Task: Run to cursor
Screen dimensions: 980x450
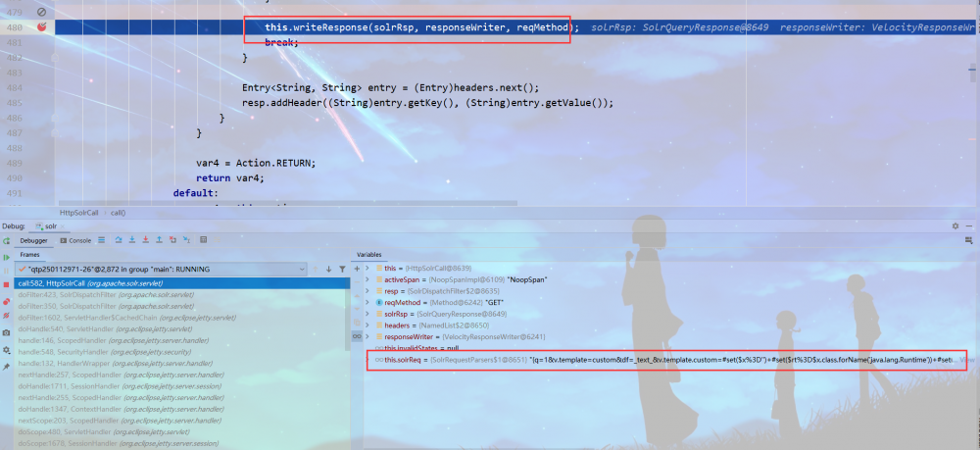Action: click(x=186, y=240)
